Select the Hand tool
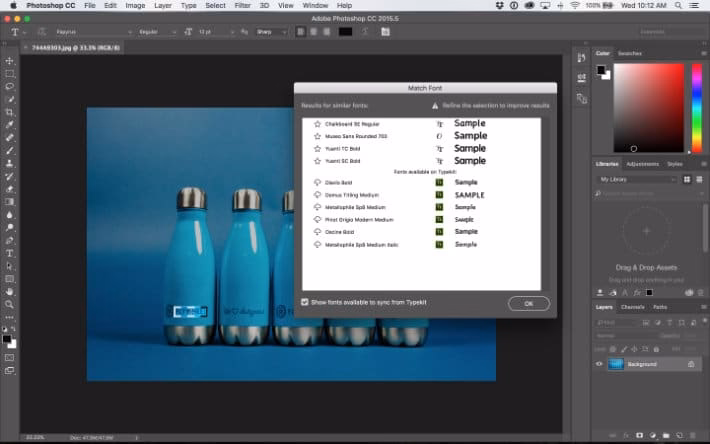Viewport: 710px width, 444px height. click(x=10, y=291)
